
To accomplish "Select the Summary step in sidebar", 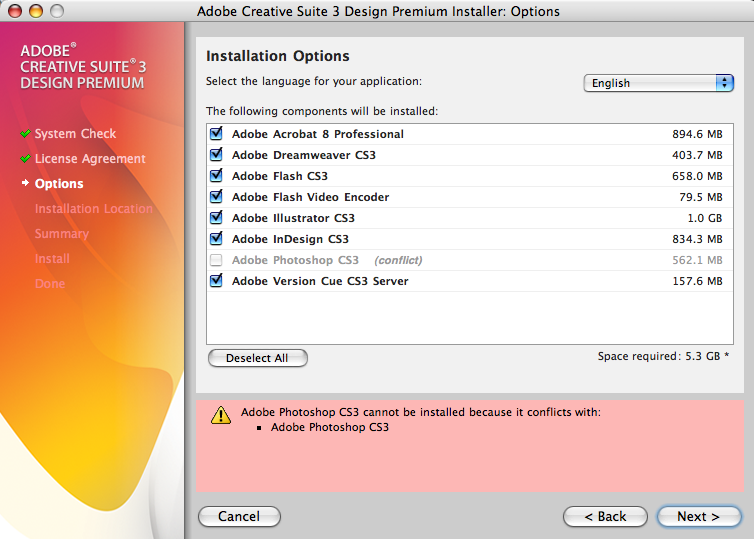I will click(62, 234).
